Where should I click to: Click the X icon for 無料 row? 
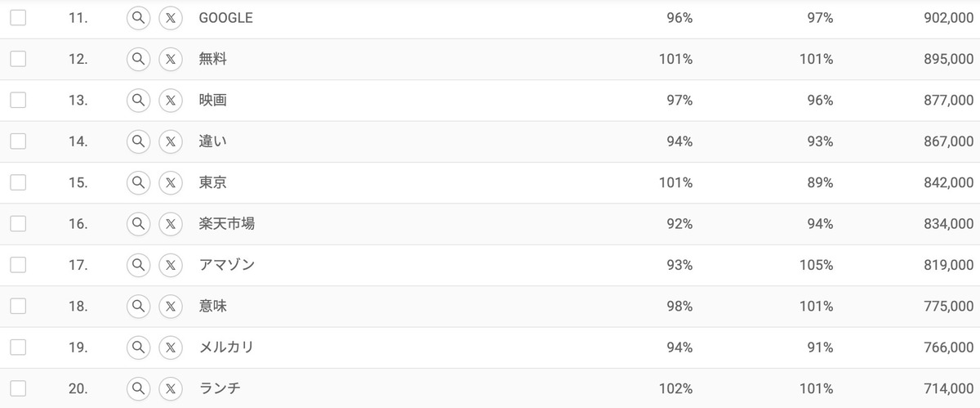(x=170, y=59)
